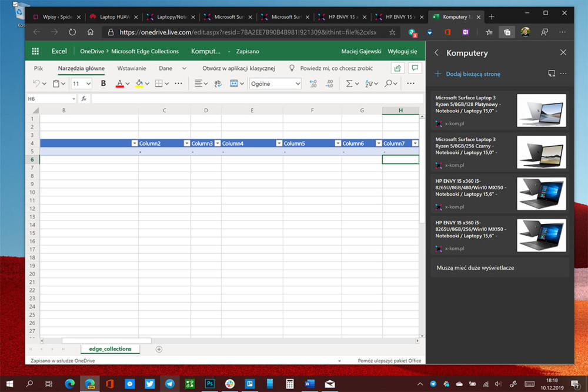
Task: Open Column5 filter dropdown
Action: (338, 143)
